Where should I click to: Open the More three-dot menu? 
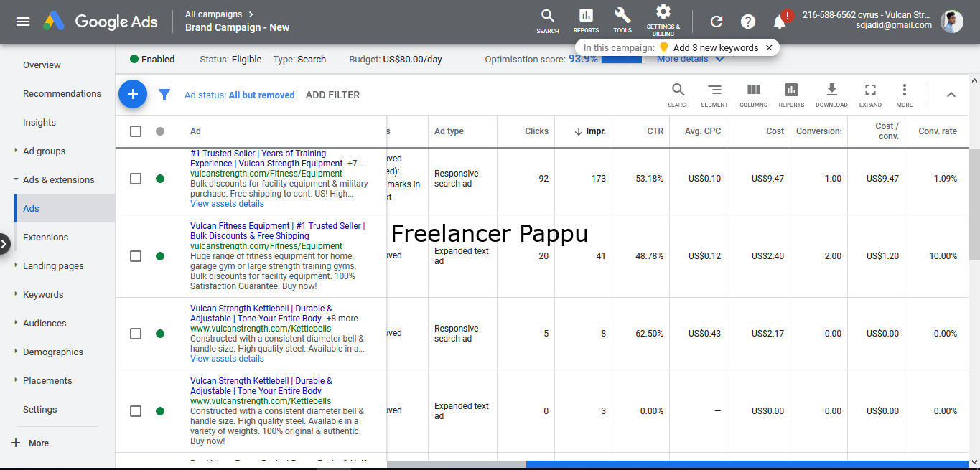pyautogui.click(x=905, y=95)
